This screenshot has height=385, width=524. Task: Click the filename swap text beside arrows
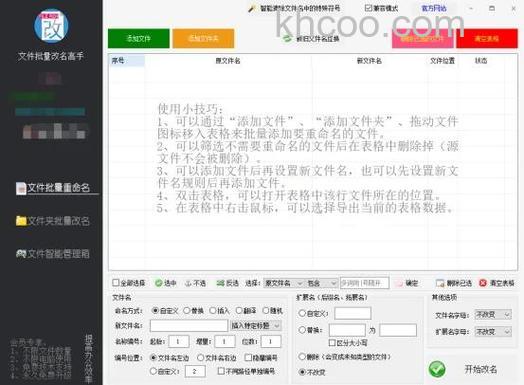(317, 39)
